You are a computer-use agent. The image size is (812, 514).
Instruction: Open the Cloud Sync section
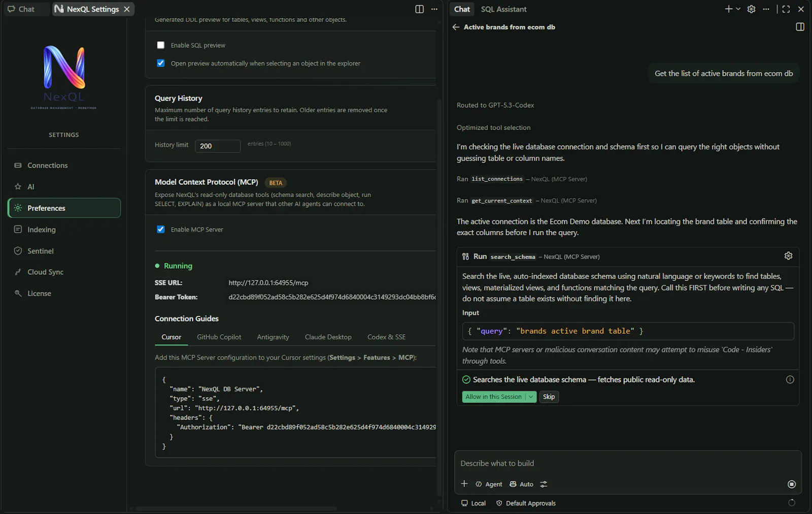click(64, 272)
